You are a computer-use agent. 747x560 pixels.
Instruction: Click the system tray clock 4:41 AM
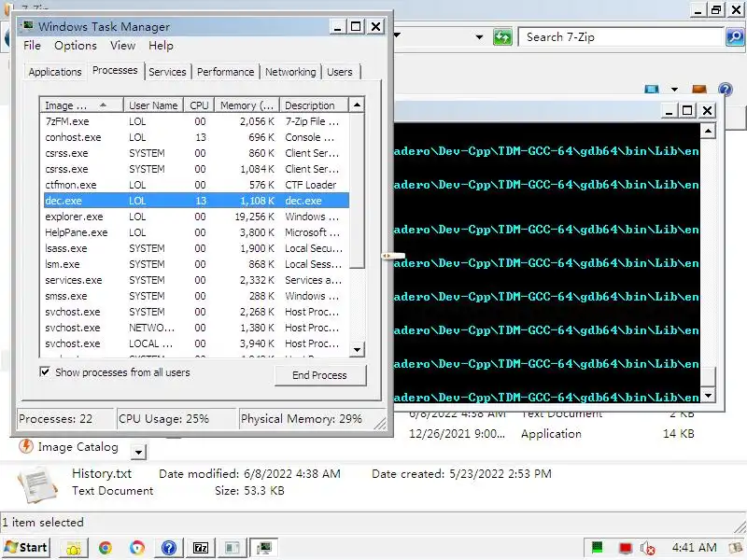694,548
